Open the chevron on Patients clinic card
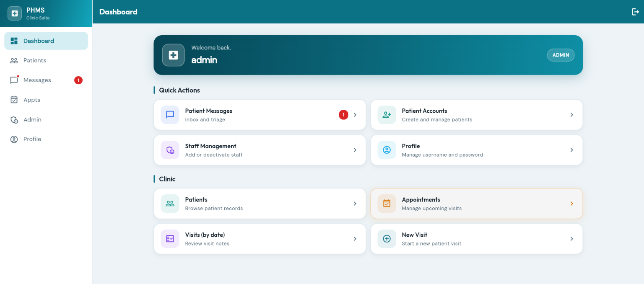The image size is (644, 284). (355, 204)
